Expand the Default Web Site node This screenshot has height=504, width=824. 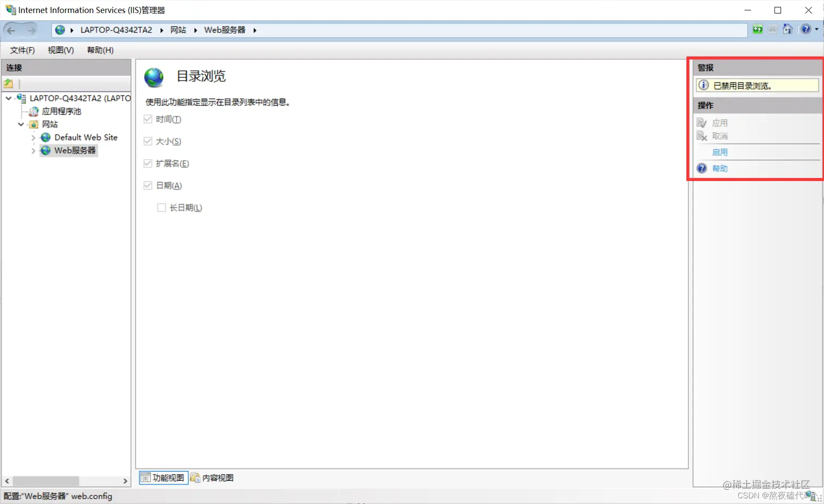click(33, 137)
